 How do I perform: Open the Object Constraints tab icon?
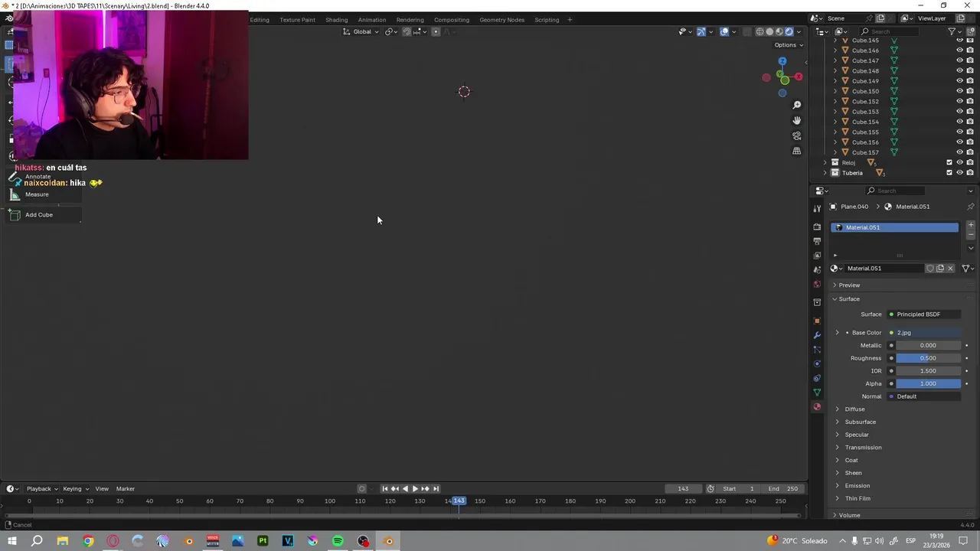pos(817,378)
